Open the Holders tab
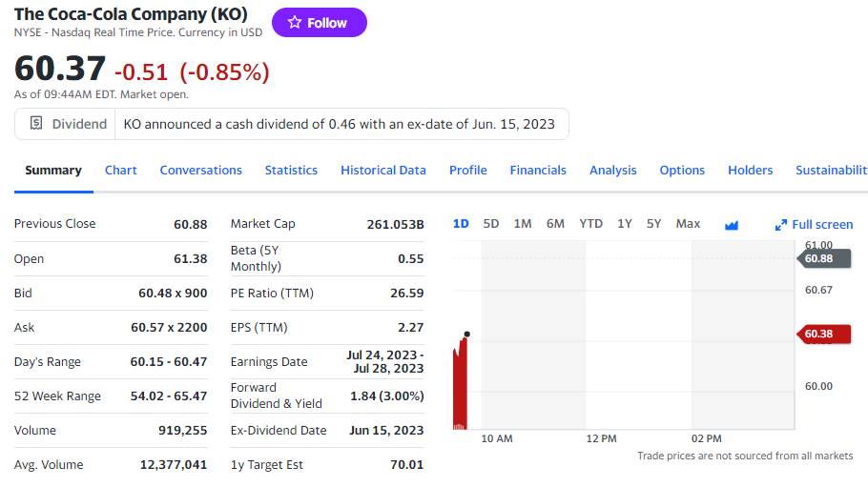The width and height of the screenshot is (868, 487). (750, 171)
